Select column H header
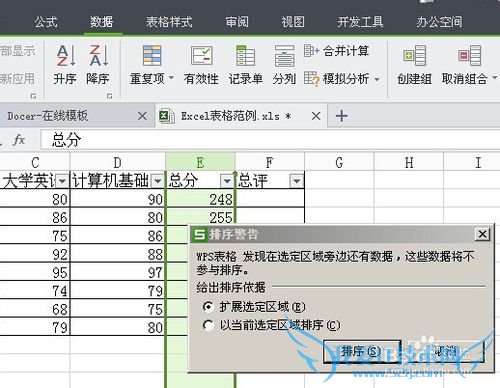The width and height of the screenshot is (500, 388). click(x=409, y=162)
